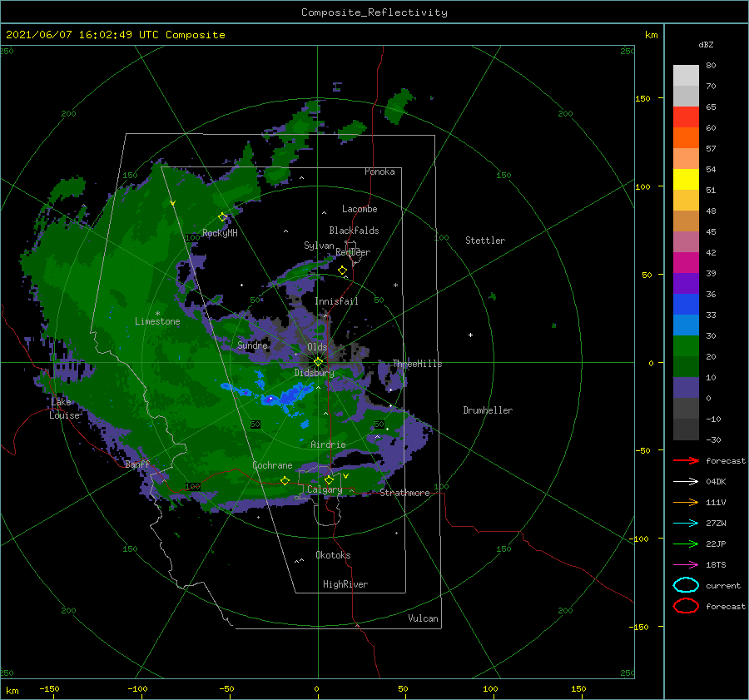The width and height of the screenshot is (749, 700).
Task: Pick the bright yellow 51-54 dBZ swatch
Action: (686, 179)
